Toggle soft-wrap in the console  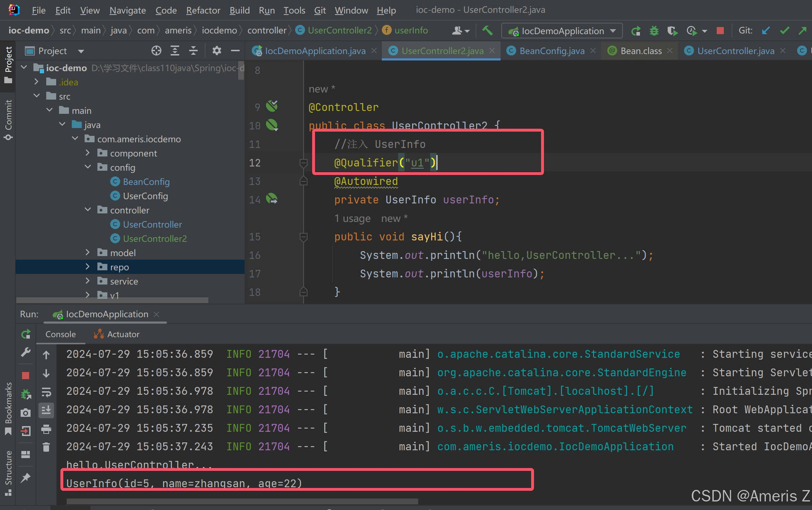[x=46, y=392]
